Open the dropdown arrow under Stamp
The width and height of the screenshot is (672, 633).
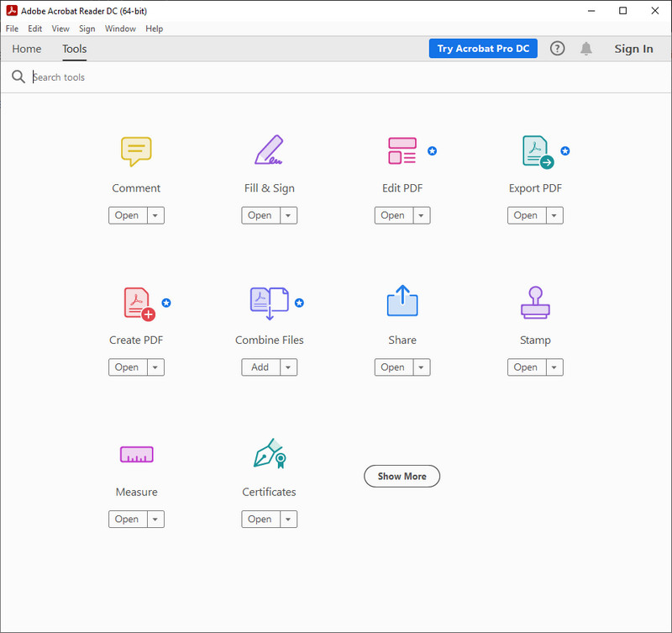point(554,367)
